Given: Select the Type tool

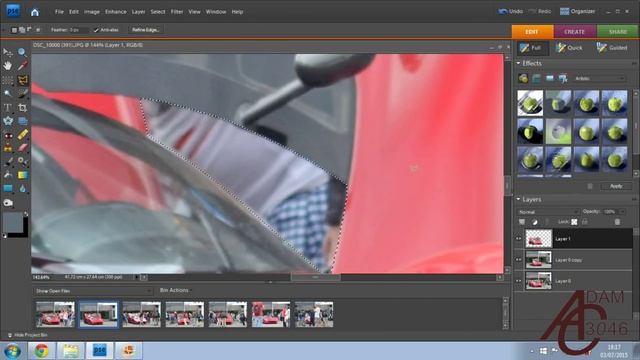Looking at the screenshot, I should (x=8, y=108).
